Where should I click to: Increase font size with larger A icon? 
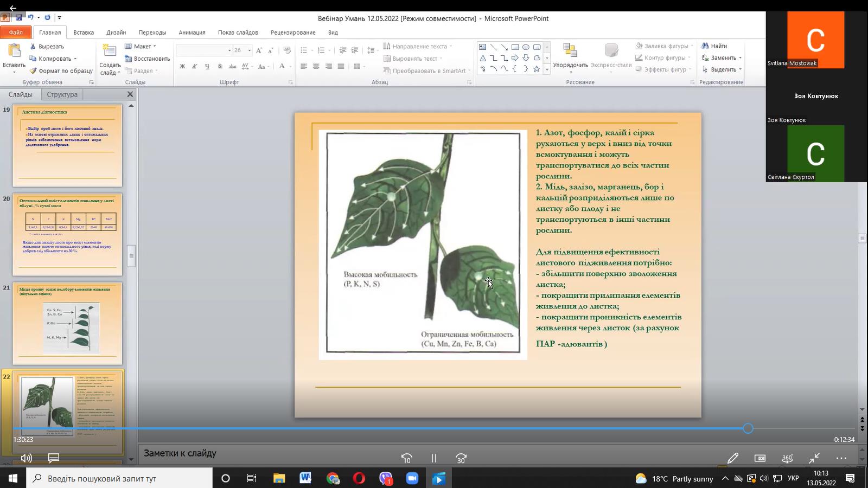pos(259,50)
